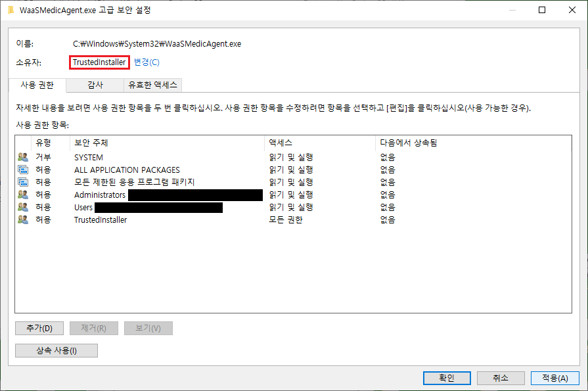Select the 모든 제한된 응용 프로그램 패키지 entry

pyautogui.click(x=134, y=183)
